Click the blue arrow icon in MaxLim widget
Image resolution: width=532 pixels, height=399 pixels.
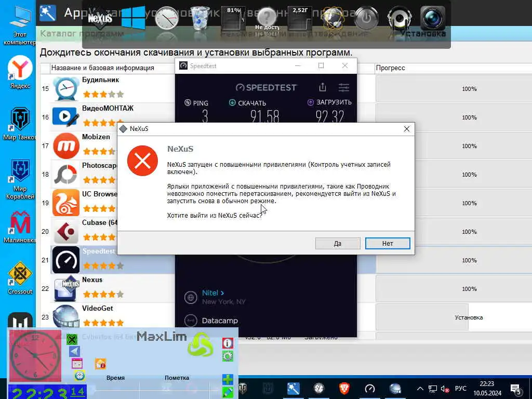[74, 351]
